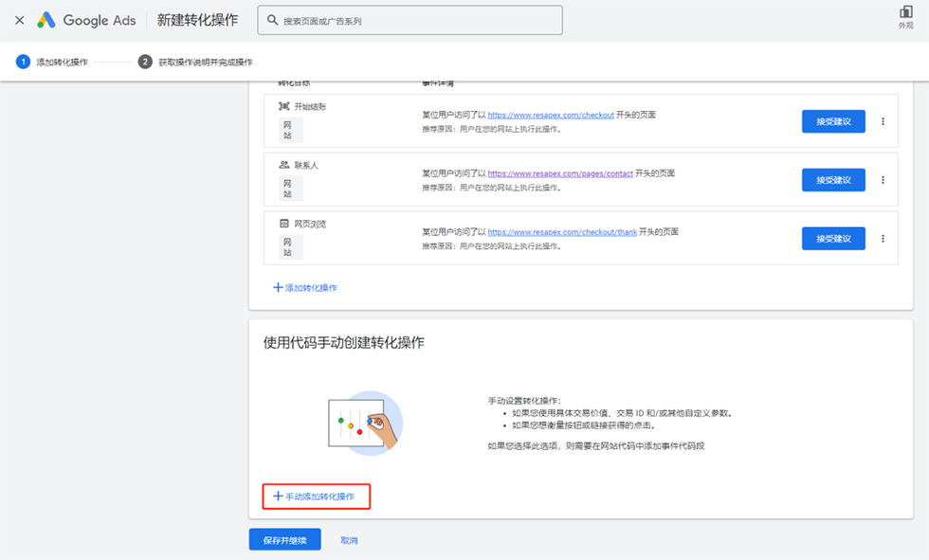Click the Save and continue button
This screenshot has width=929, height=560.
pyautogui.click(x=284, y=540)
